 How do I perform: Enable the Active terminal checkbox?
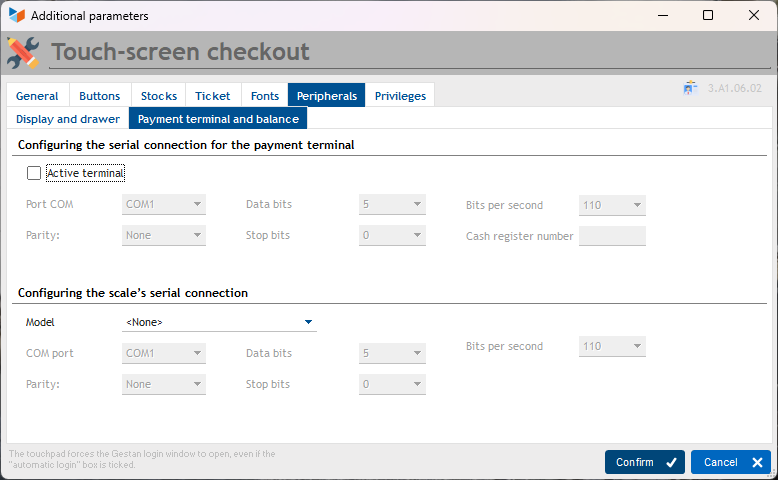(x=34, y=173)
